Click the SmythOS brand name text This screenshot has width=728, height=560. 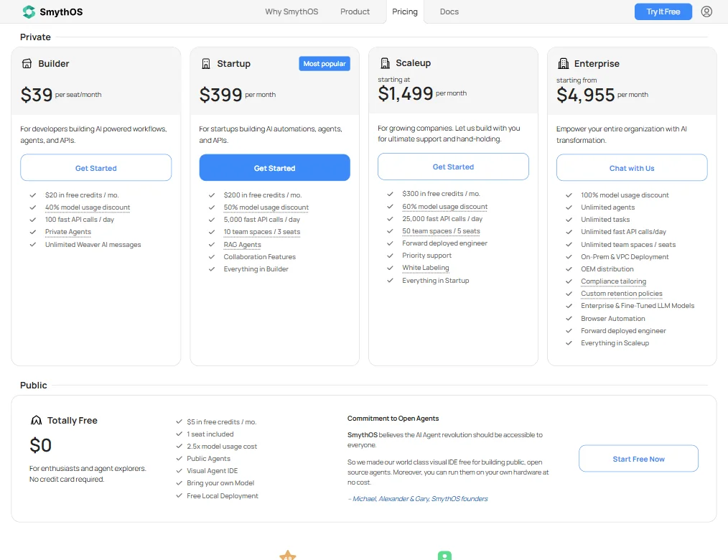point(61,11)
